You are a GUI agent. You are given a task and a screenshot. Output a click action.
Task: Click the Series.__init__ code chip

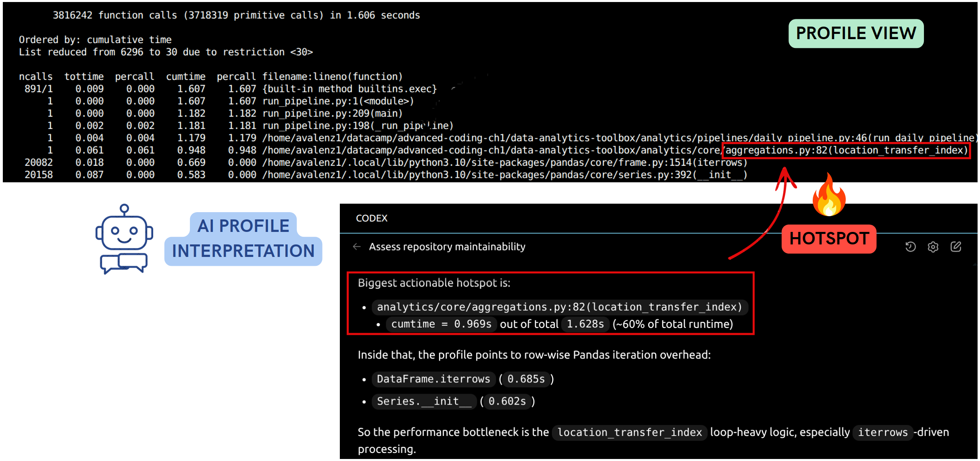(424, 401)
